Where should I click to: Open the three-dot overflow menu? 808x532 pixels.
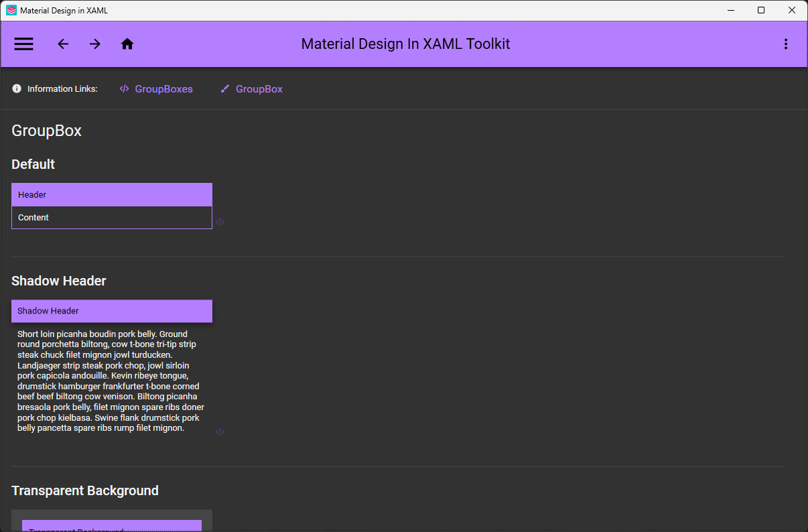pyautogui.click(x=786, y=44)
